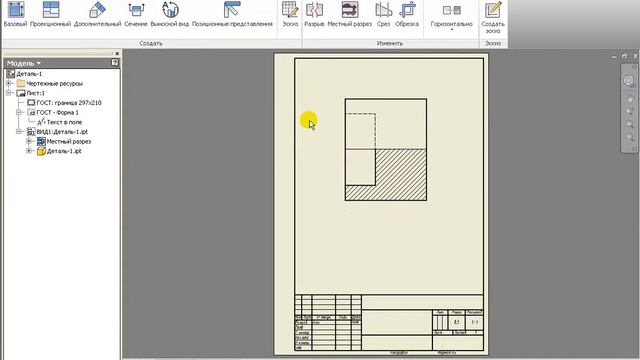Click the Создать ribbon panel title
Screen dimensions: 640x360
151,43
